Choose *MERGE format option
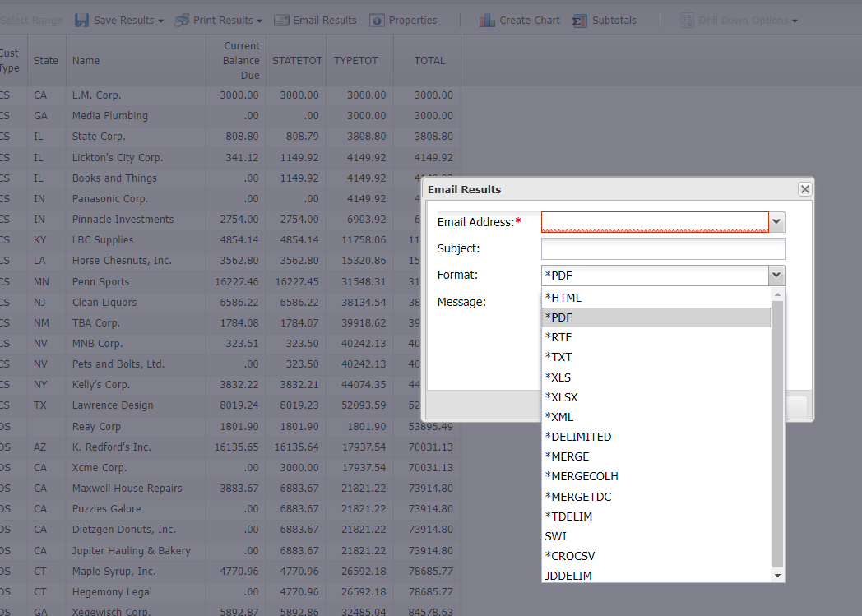 pyautogui.click(x=656, y=456)
